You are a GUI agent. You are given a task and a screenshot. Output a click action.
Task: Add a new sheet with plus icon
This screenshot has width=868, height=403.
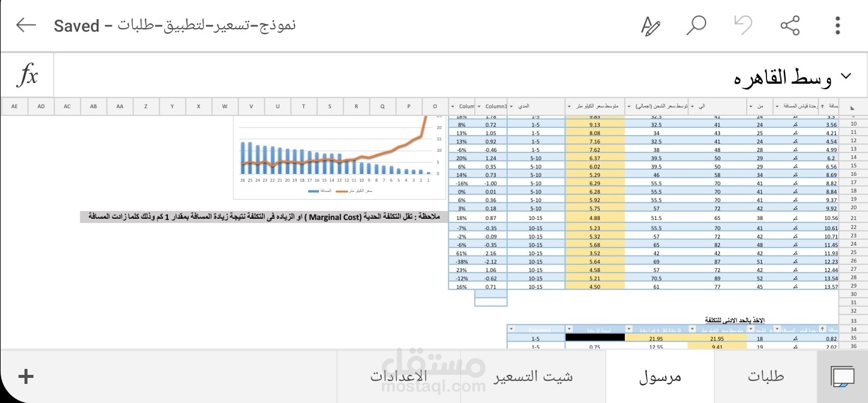[x=26, y=376]
